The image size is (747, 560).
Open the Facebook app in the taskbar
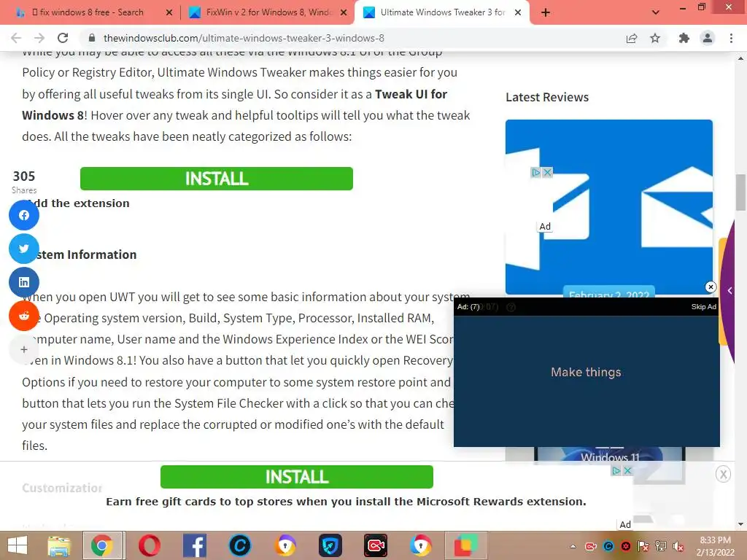tap(194, 545)
